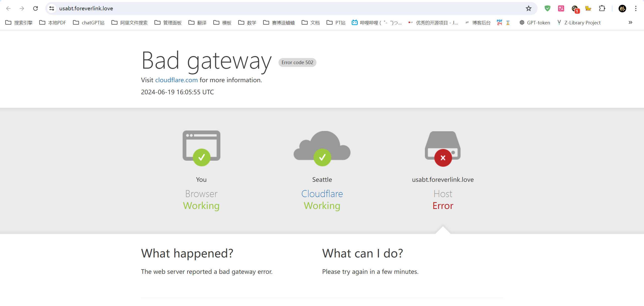Viewport: 644px width, 306px height.
Task: Open the Z-Library Project bookmark
Action: click(x=579, y=23)
